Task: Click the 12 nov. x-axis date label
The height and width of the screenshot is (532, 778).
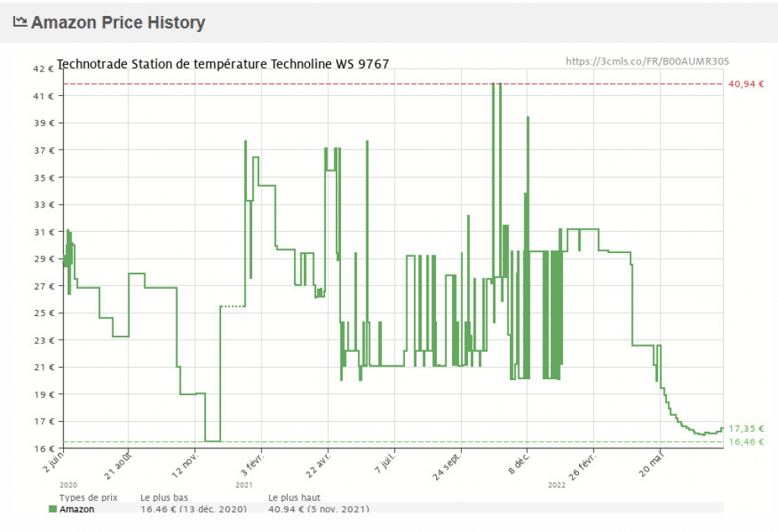Action: point(185,465)
